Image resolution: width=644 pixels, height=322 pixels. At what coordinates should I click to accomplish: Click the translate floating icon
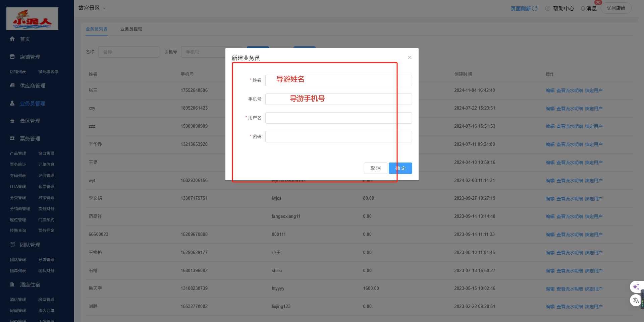click(636, 300)
